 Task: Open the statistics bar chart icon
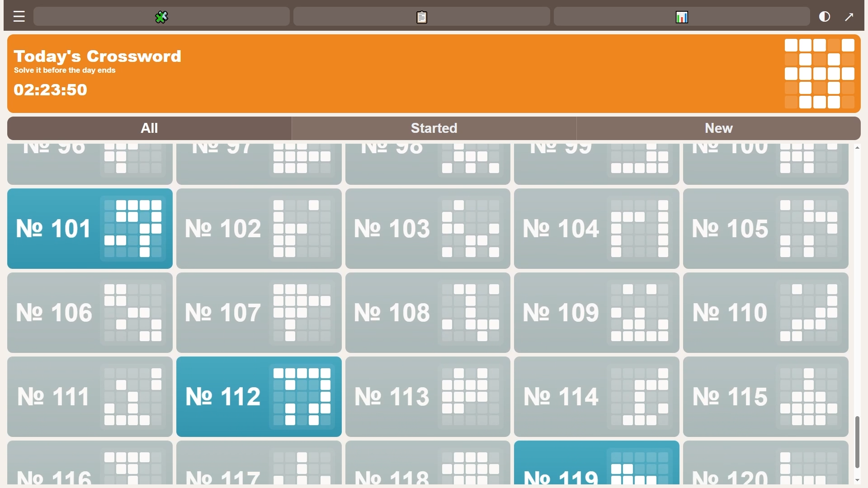click(682, 17)
